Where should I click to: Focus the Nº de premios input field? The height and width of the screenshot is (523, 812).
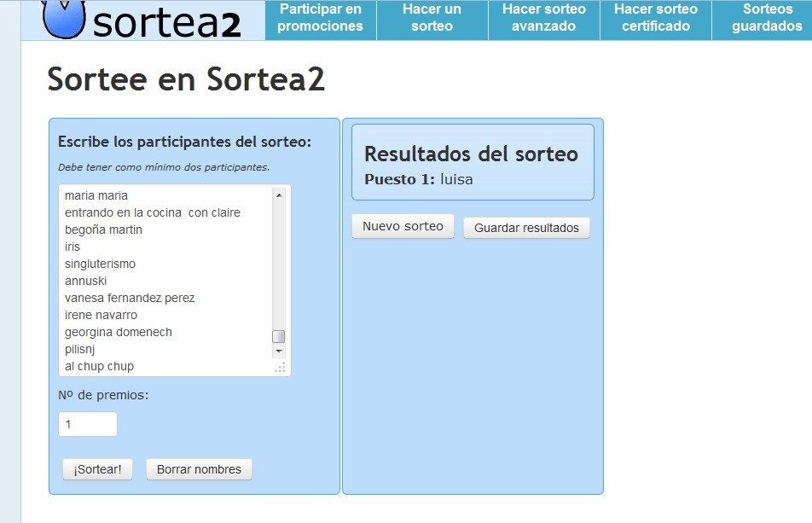[x=88, y=424]
